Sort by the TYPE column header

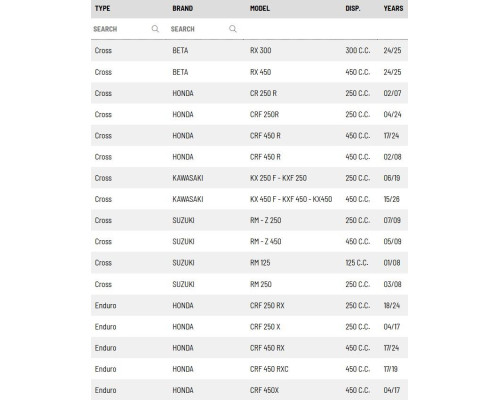(102, 8)
